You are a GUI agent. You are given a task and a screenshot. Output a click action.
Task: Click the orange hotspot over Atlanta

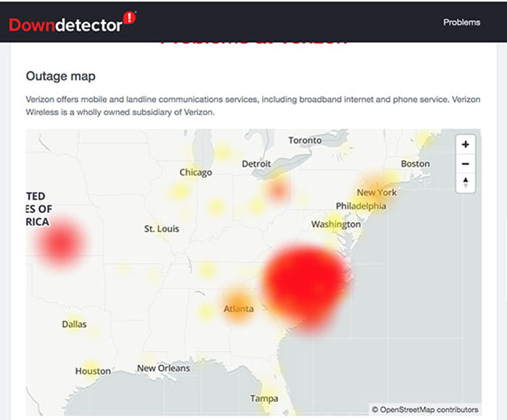click(238, 304)
